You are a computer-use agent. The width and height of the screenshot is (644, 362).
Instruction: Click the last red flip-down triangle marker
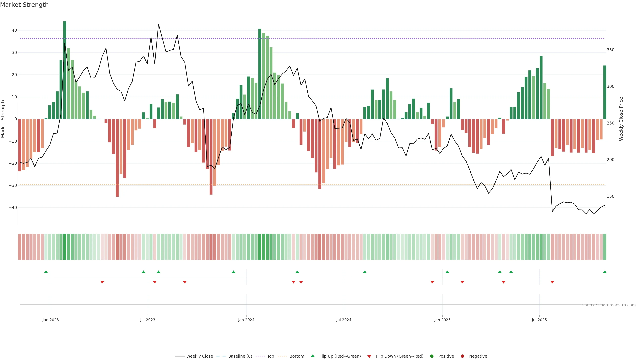(x=552, y=282)
